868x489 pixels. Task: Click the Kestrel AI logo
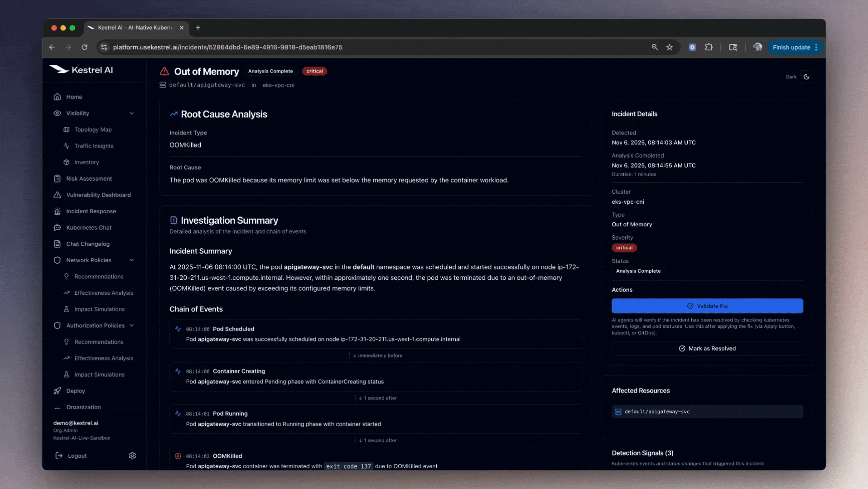[82, 70]
